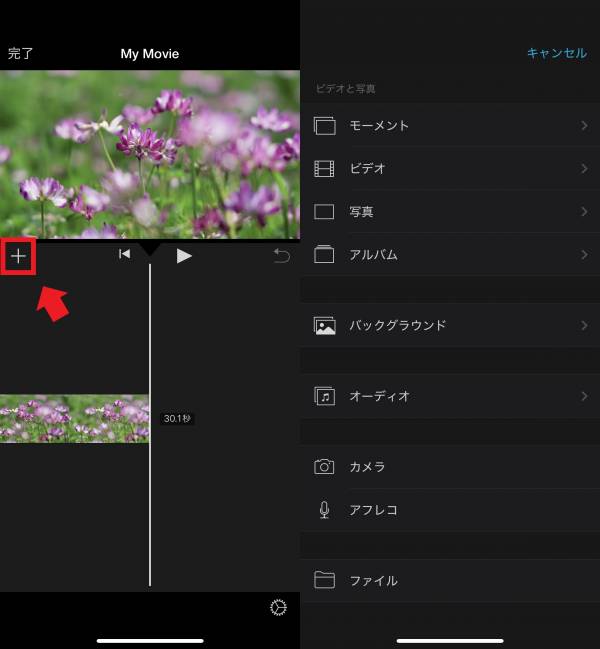Click the オーディオ music icon
The image size is (600, 649).
tap(324, 397)
